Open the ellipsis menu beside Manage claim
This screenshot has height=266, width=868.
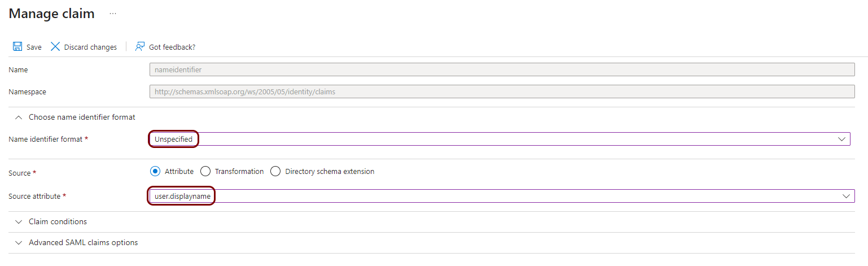point(112,14)
